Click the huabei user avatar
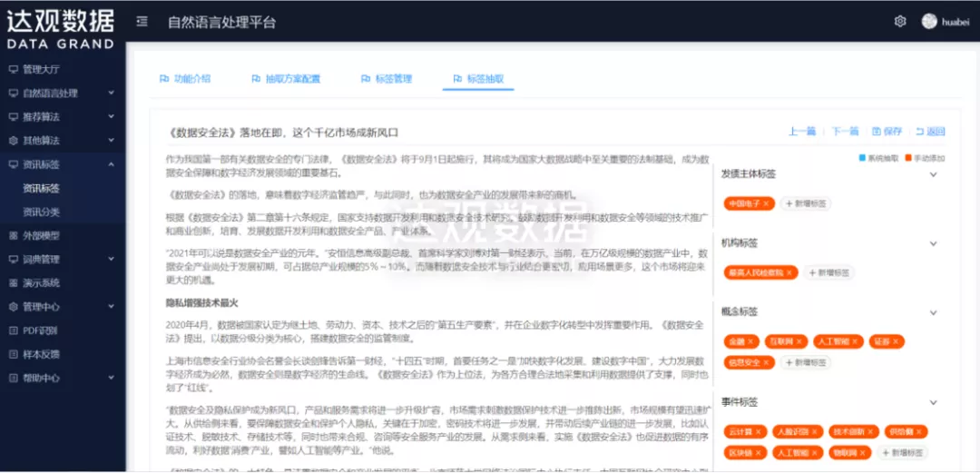 [928, 22]
